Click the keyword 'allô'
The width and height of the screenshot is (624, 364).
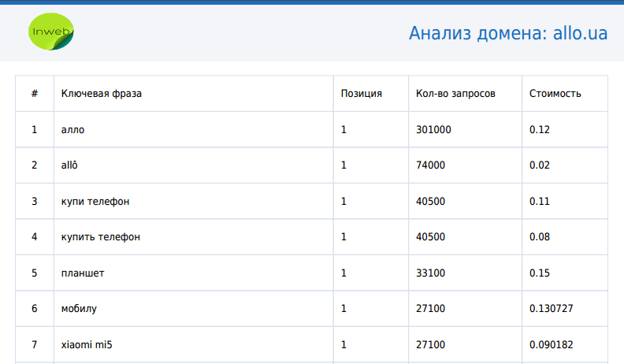pyautogui.click(x=69, y=165)
